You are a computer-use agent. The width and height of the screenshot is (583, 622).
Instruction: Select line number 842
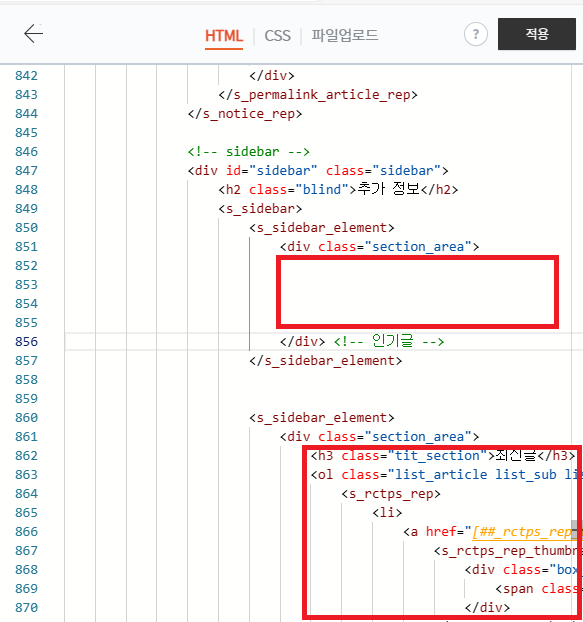(x=26, y=75)
